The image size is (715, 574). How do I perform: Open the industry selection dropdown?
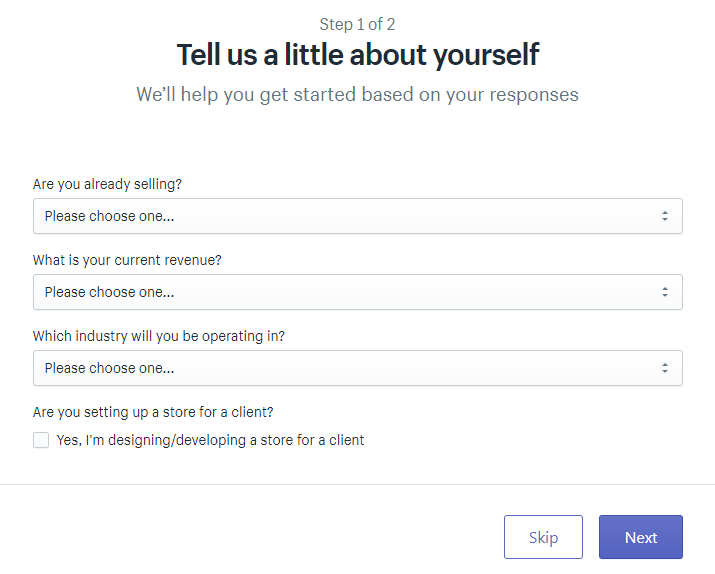pyautogui.click(x=357, y=368)
